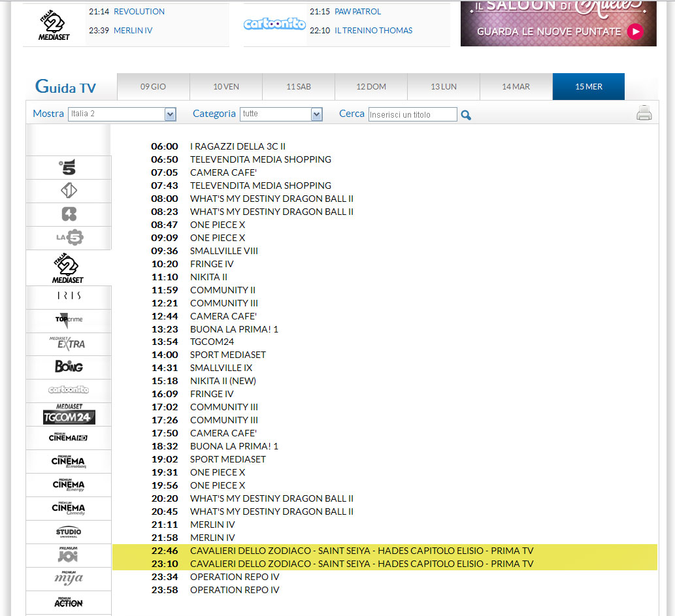Click the Cartoonito logo in top banner

pyautogui.click(x=274, y=24)
